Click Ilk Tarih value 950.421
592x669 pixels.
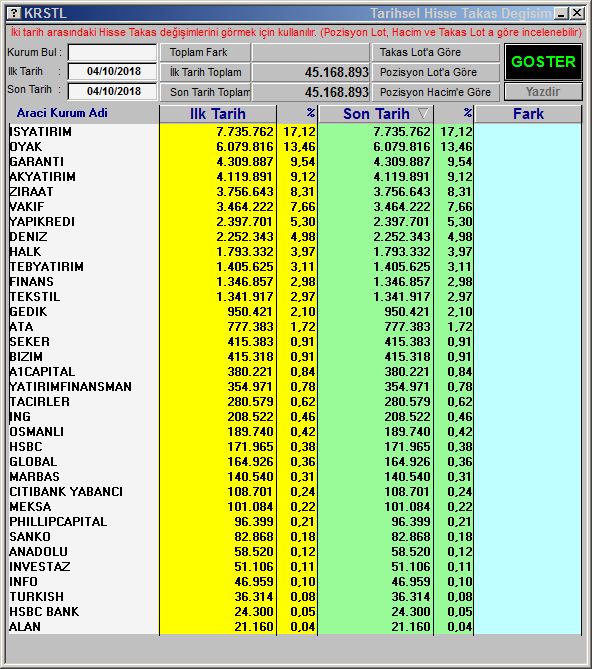pyautogui.click(x=250, y=312)
